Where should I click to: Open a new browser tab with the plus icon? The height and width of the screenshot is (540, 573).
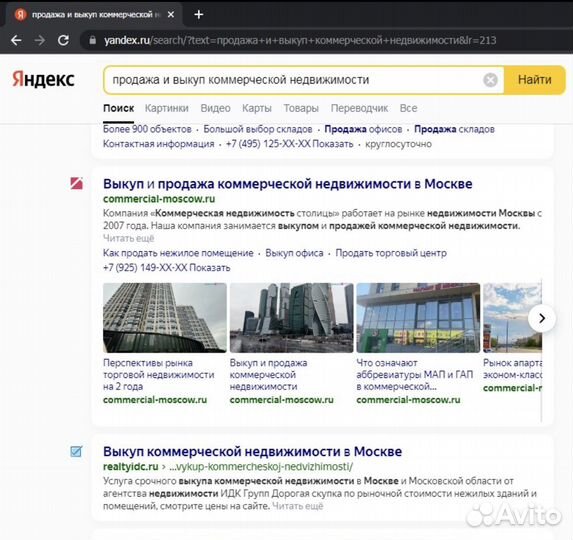(x=198, y=15)
